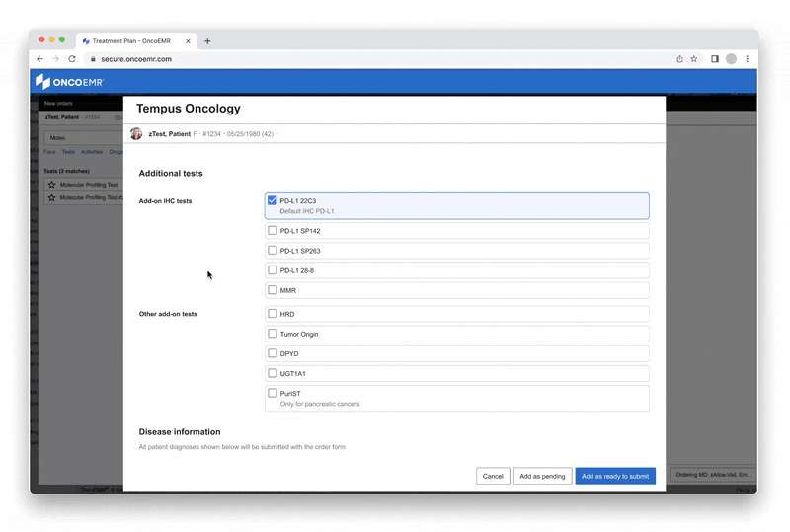
Task: Click the browser profile avatar
Action: [x=731, y=59]
